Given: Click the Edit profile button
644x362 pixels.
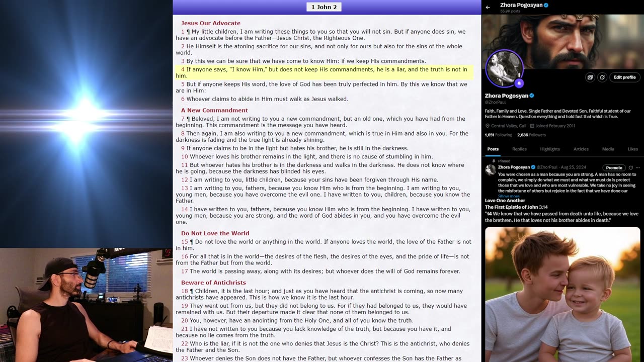Looking at the screenshot, I should [624, 77].
